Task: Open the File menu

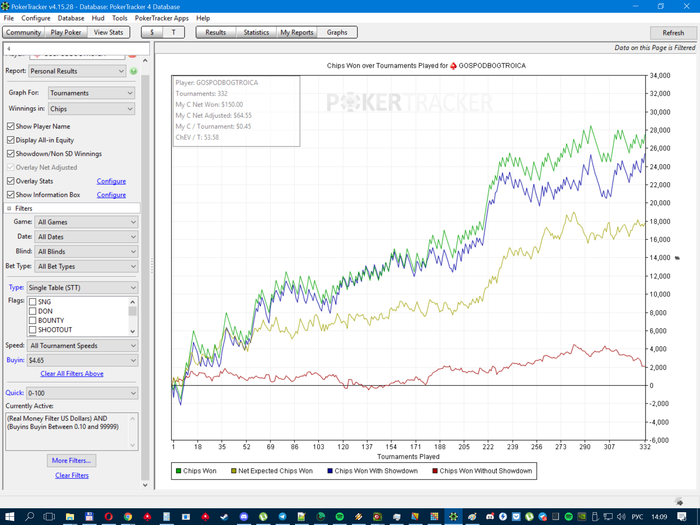Action: [x=8, y=18]
